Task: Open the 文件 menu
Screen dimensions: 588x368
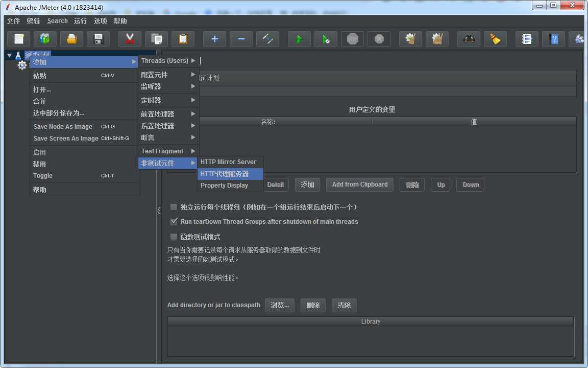Action: click(13, 21)
